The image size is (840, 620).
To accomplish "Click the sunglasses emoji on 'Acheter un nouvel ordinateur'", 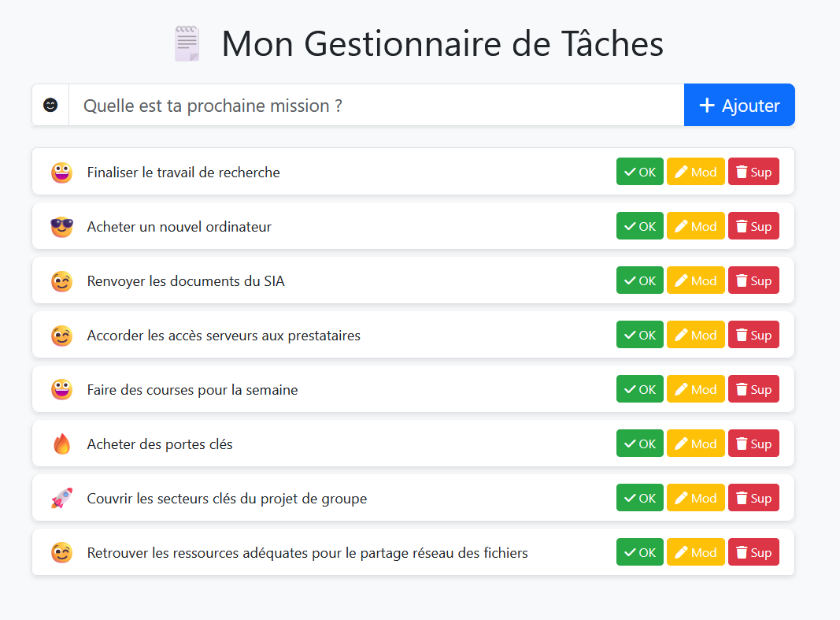I will (61, 225).
